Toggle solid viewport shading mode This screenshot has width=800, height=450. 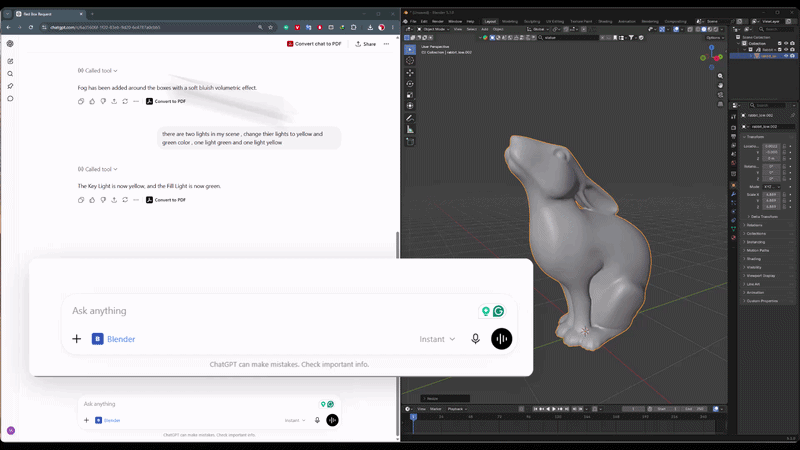tap(704, 29)
